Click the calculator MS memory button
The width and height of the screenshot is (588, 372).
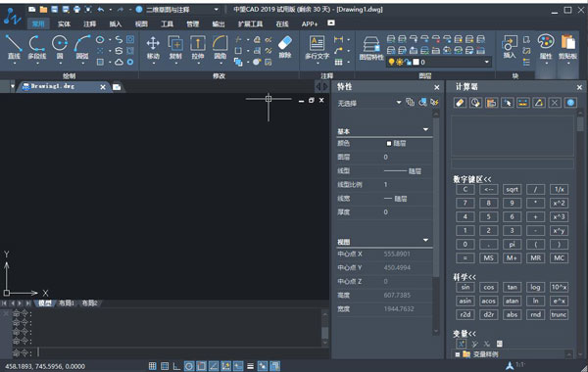click(x=488, y=258)
